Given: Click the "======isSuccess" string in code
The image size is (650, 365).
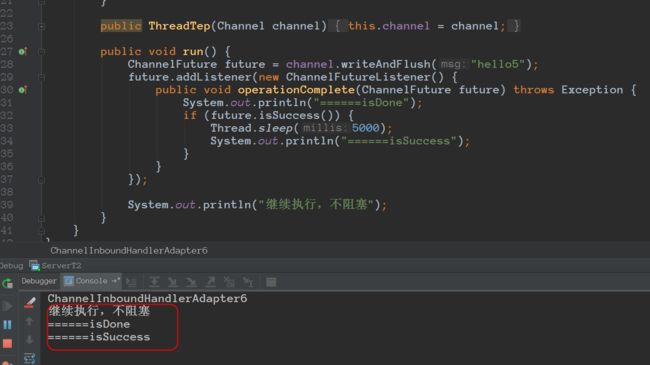Looking at the screenshot, I should pyautogui.click(x=399, y=141).
